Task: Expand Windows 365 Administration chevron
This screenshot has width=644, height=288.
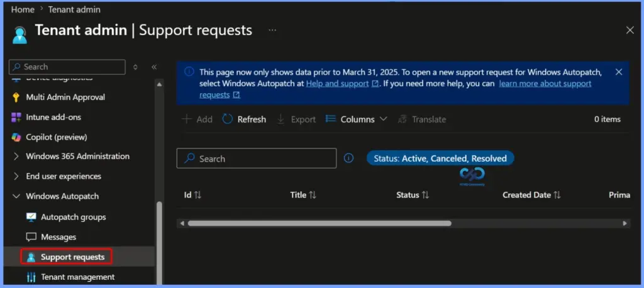Action: click(x=16, y=157)
